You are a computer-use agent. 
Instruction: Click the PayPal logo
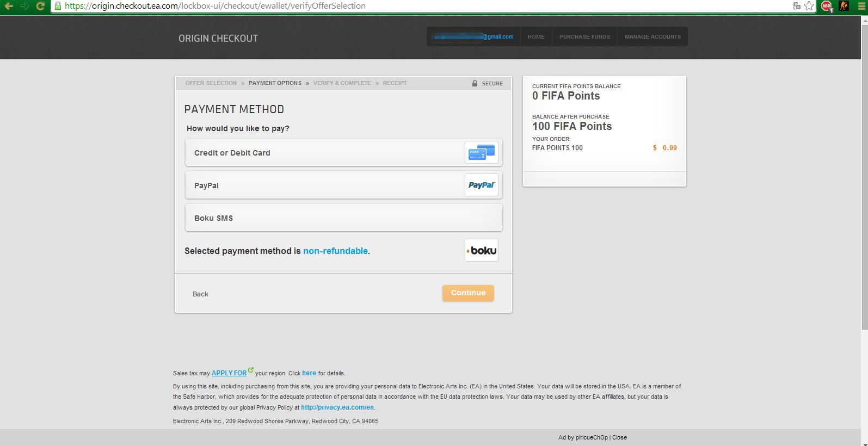pos(482,185)
